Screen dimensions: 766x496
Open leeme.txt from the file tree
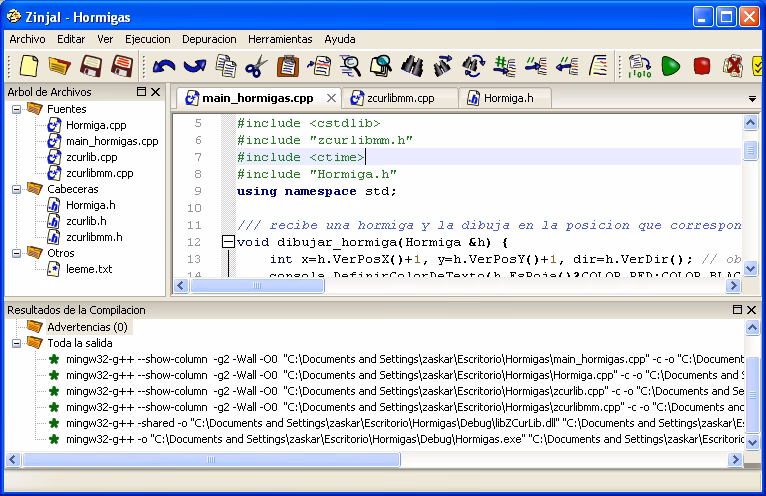point(89,269)
